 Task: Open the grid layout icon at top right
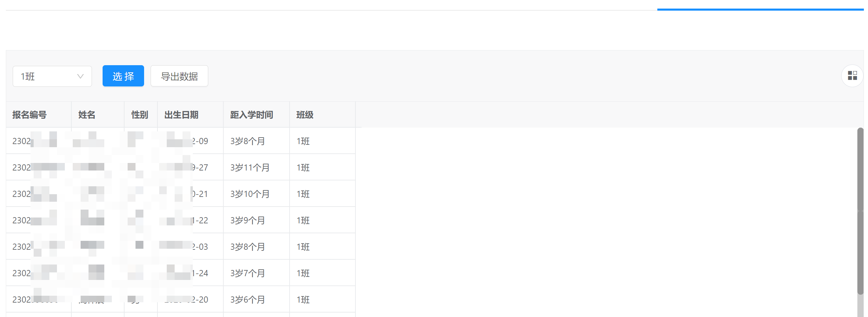[852, 76]
